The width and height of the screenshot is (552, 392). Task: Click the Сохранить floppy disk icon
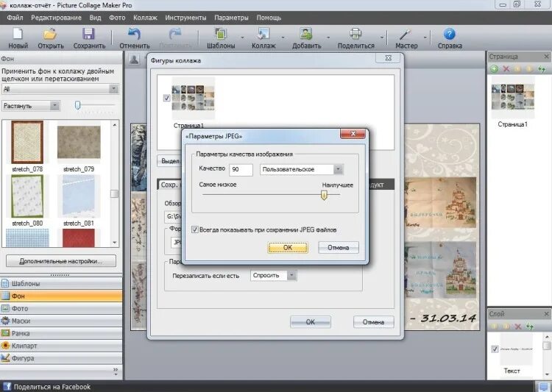88,34
